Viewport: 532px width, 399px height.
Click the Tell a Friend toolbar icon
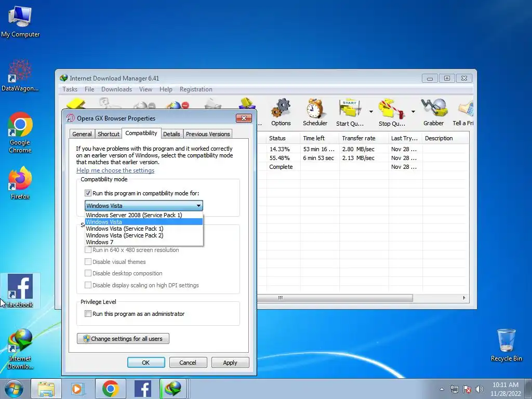[x=463, y=112]
